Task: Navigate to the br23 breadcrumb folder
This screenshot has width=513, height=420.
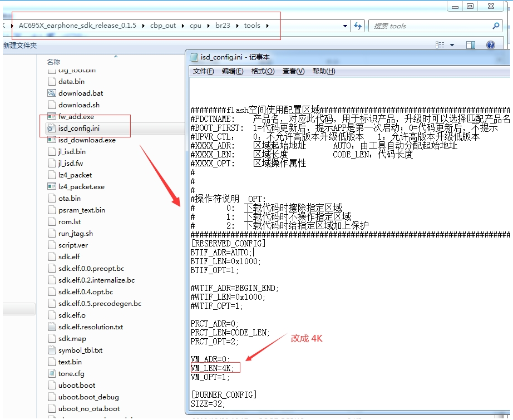Action: pyautogui.click(x=223, y=26)
